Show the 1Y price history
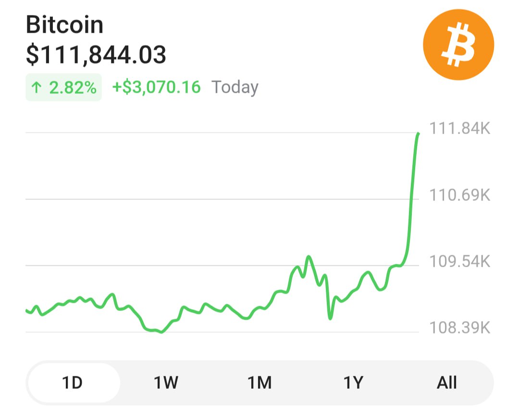Screen dimensions: 519x420 pyautogui.click(x=353, y=383)
